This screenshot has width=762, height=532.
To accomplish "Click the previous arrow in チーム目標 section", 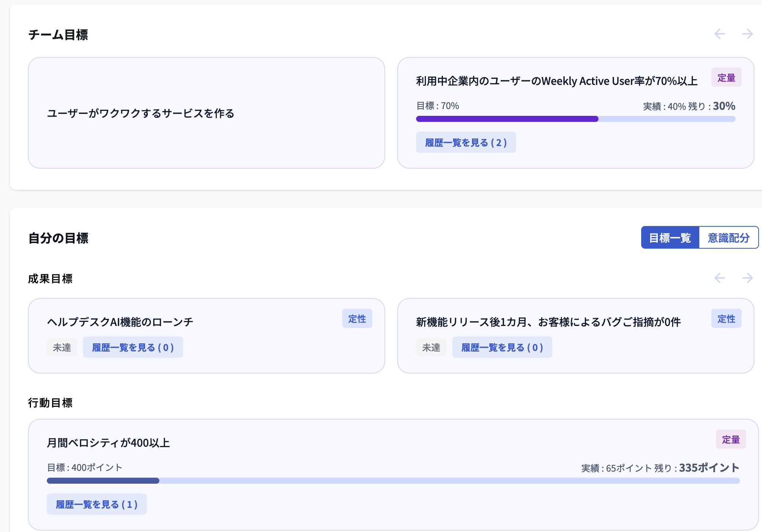I will (720, 34).
